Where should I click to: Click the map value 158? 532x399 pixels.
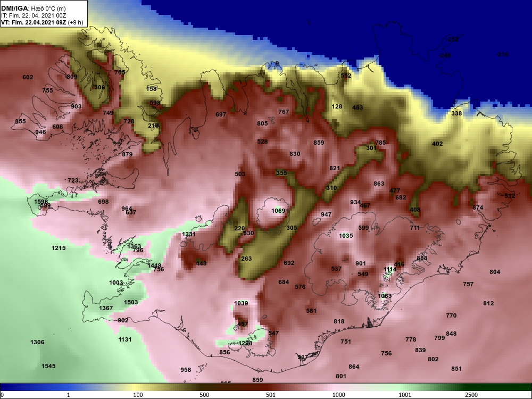(151, 89)
